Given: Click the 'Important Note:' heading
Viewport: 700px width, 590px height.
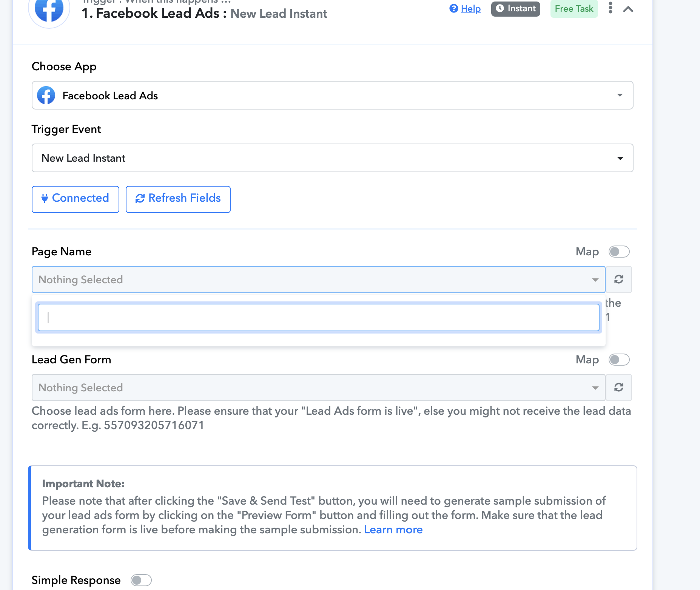Looking at the screenshot, I should (83, 483).
